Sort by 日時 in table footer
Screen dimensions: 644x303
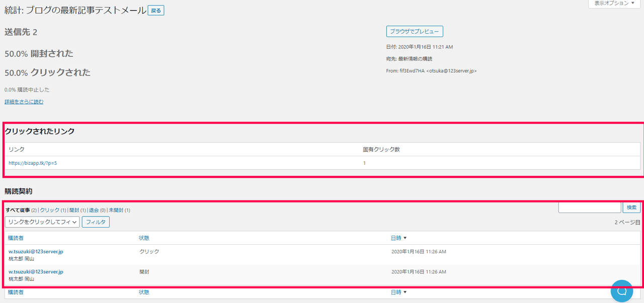pyautogui.click(x=398, y=292)
